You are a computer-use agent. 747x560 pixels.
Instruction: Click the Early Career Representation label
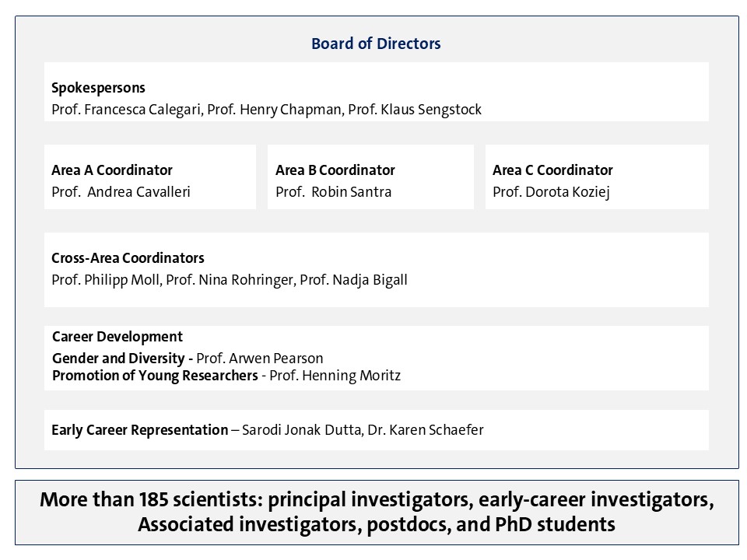pos(139,430)
